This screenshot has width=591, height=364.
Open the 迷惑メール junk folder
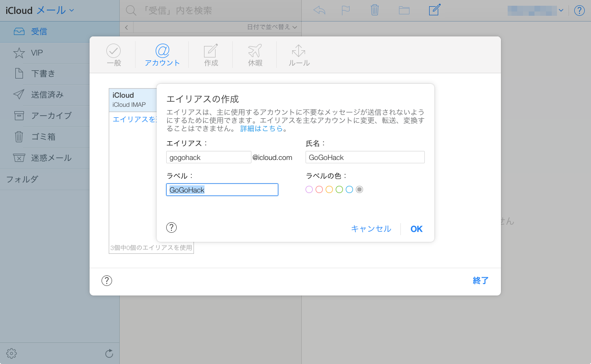coord(59,158)
